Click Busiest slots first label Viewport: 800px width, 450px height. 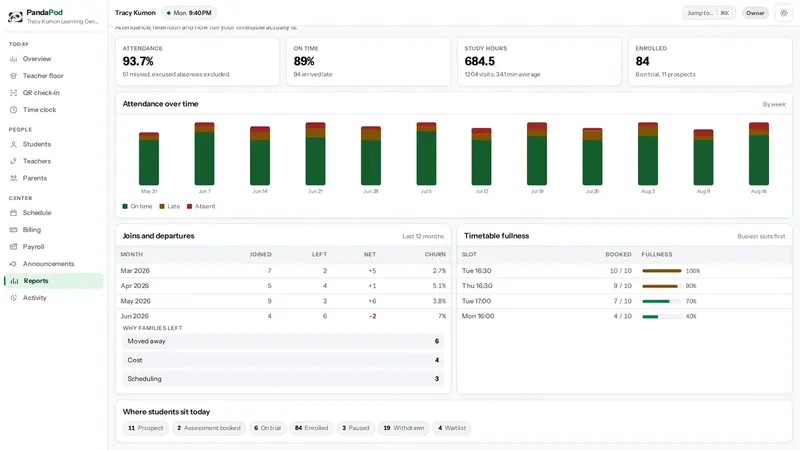(x=761, y=237)
